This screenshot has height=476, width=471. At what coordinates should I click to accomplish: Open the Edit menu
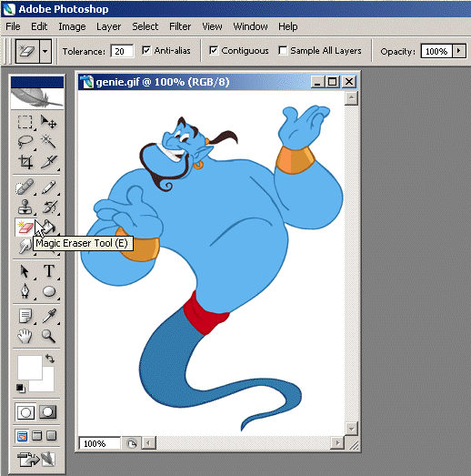[39, 26]
